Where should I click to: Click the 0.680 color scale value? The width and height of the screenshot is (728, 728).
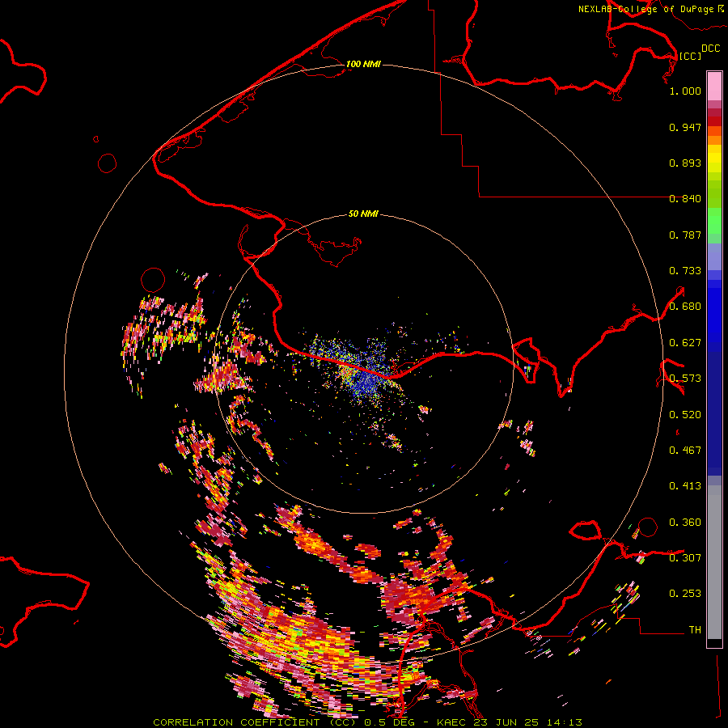click(x=685, y=307)
